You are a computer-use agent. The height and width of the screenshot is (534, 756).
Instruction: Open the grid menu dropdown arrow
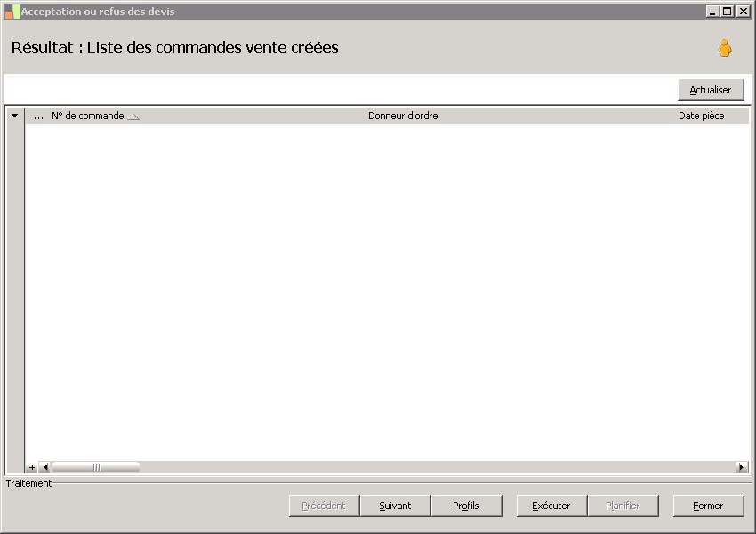14,116
